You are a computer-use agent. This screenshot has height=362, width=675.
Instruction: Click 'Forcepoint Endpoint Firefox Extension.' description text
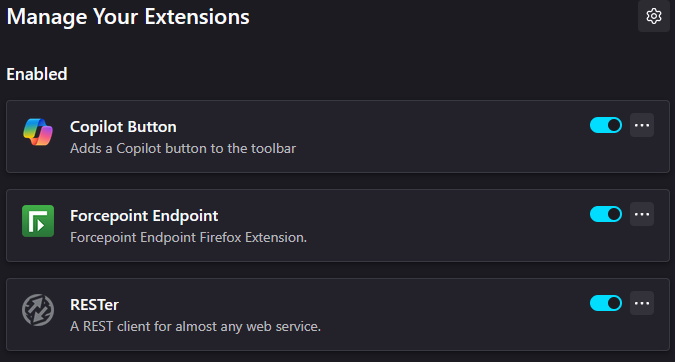[x=189, y=238]
